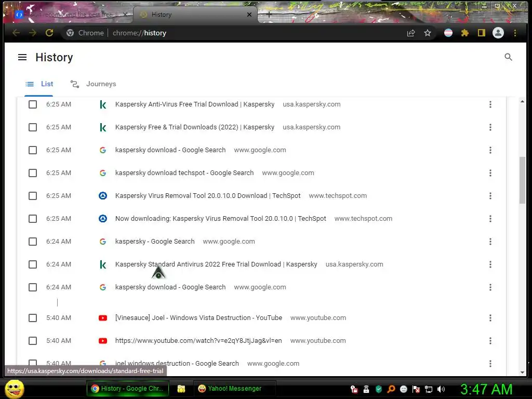Open actions menu for kaspersky - Google Search entry
The width and height of the screenshot is (532, 399).
(490, 242)
